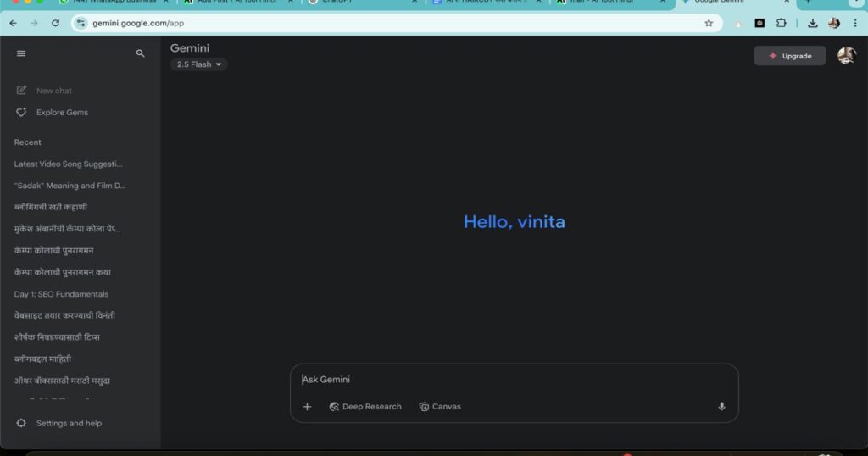The height and width of the screenshot is (456, 868).
Task: Open Settings and help
Action: (58, 423)
